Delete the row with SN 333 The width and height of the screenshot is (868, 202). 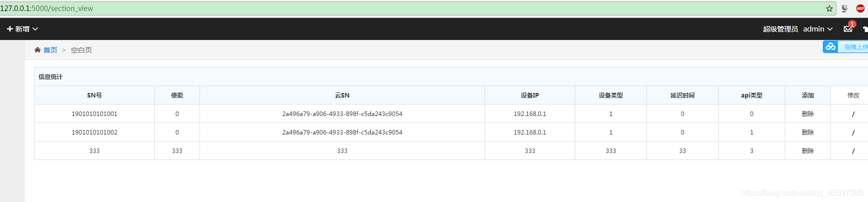tap(808, 150)
